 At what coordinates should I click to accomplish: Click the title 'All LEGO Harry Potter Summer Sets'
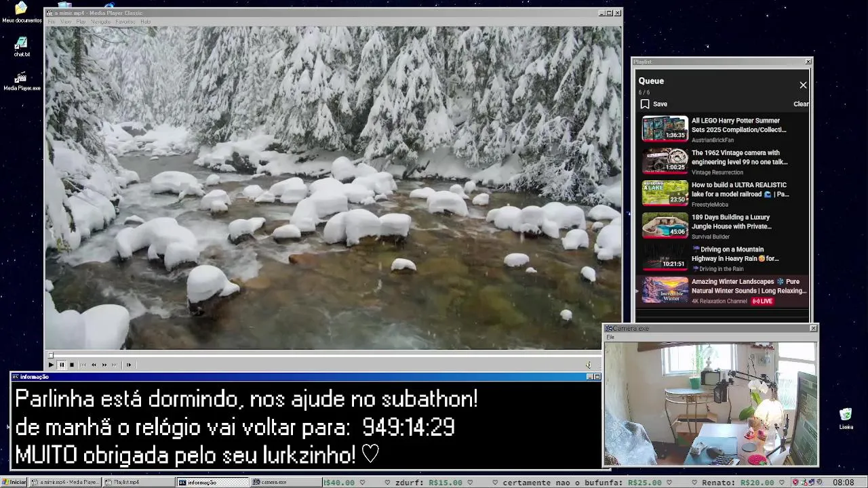pyautogui.click(x=739, y=125)
